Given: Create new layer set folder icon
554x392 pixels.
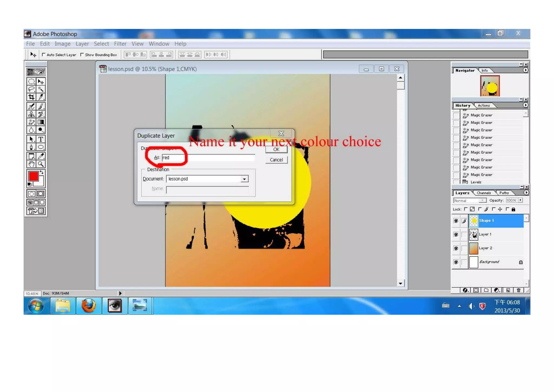Looking at the screenshot, I should (x=486, y=290).
